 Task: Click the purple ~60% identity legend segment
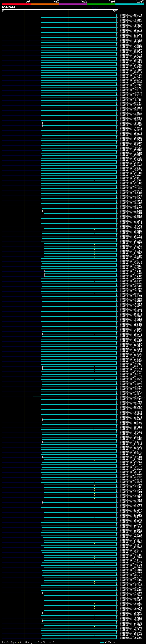tap(73, 4)
